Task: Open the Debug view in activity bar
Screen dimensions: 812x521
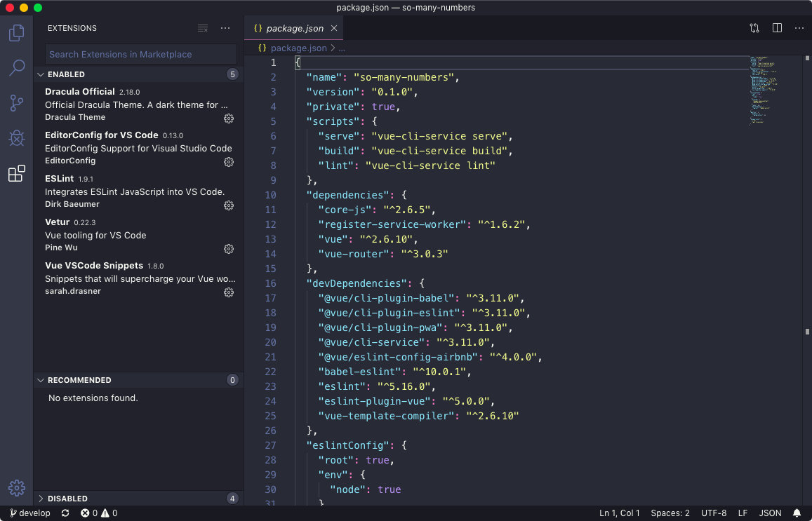Action: (x=17, y=137)
